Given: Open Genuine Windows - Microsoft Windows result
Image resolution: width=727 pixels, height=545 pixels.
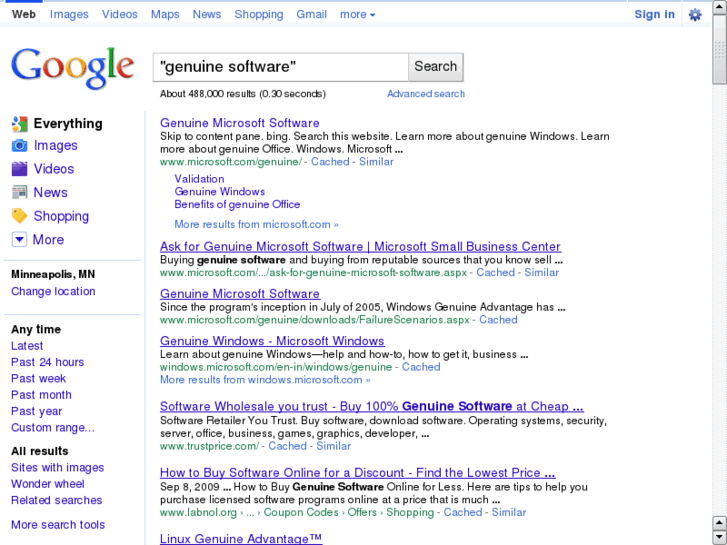Looking at the screenshot, I should click(272, 341).
